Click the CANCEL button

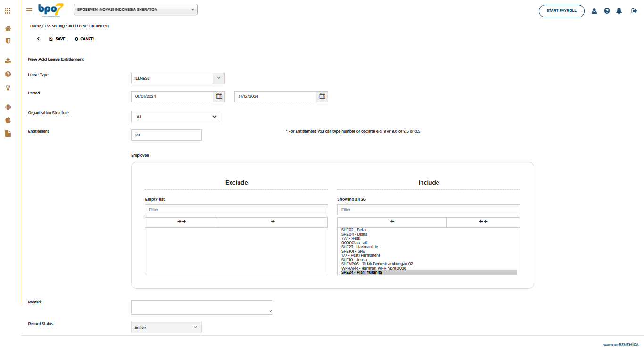pos(85,39)
